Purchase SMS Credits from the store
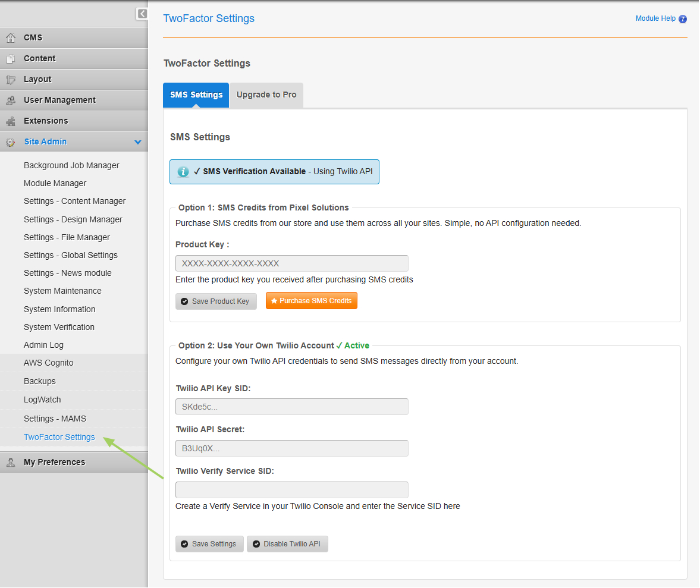The width and height of the screenshot is (700, 588). 311,300
